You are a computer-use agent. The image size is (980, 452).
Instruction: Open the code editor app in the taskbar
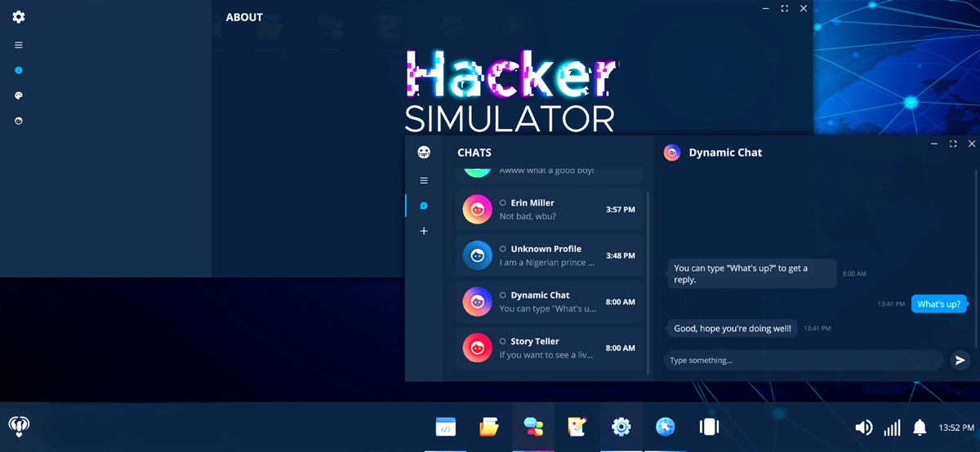click(445, 427)
